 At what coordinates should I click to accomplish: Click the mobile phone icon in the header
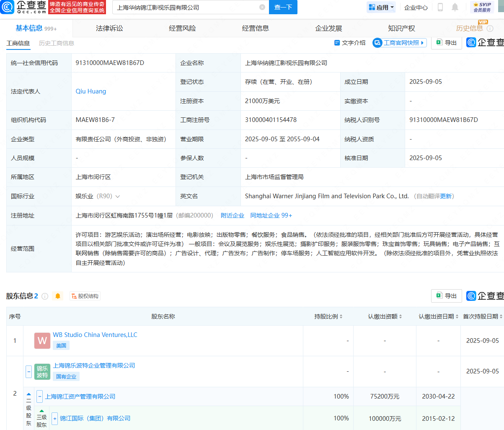coord(440,7)
